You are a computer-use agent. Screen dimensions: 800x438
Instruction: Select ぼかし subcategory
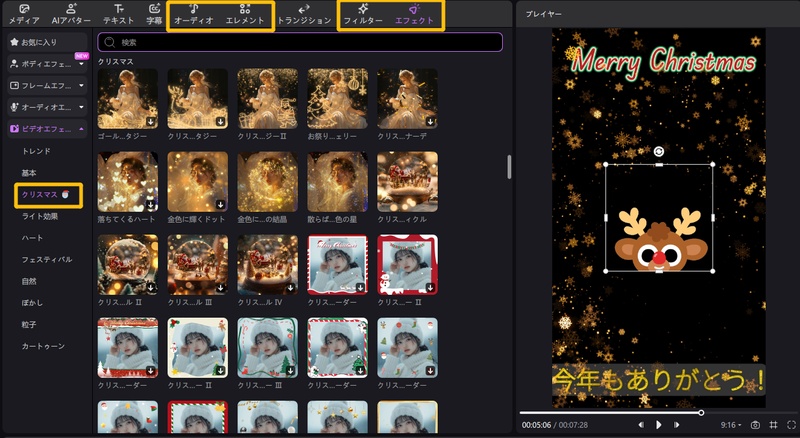[x=32, y=303]
